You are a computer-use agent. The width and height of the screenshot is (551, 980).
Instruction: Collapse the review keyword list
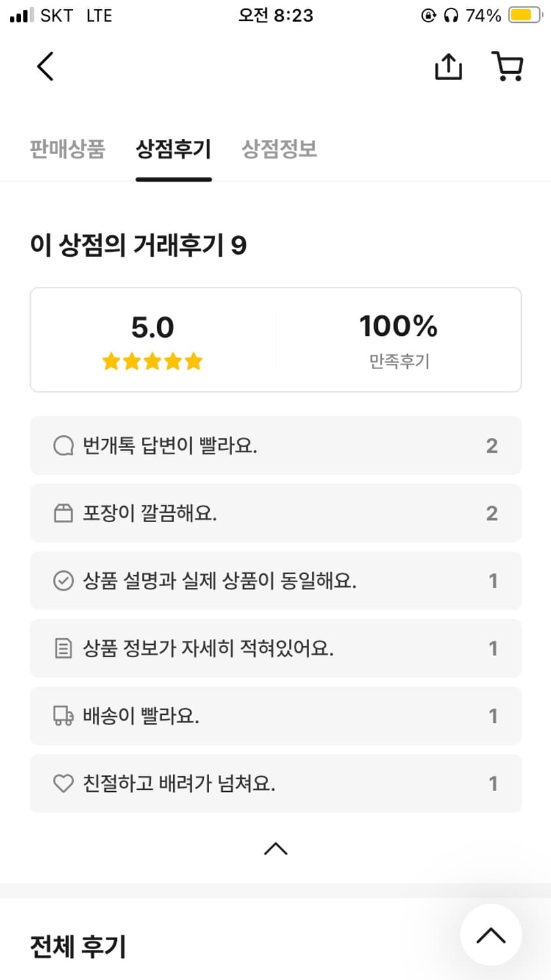coord(275,849)
